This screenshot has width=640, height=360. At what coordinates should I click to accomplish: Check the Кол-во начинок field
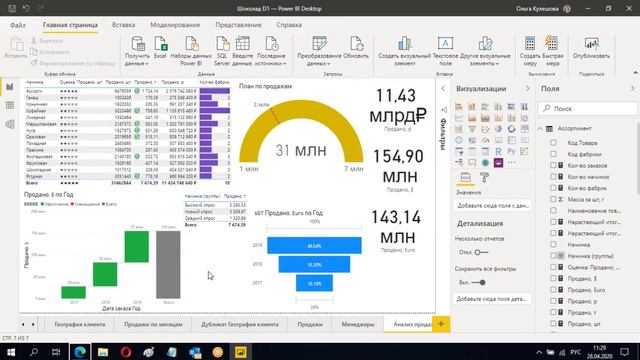[553, 177]
